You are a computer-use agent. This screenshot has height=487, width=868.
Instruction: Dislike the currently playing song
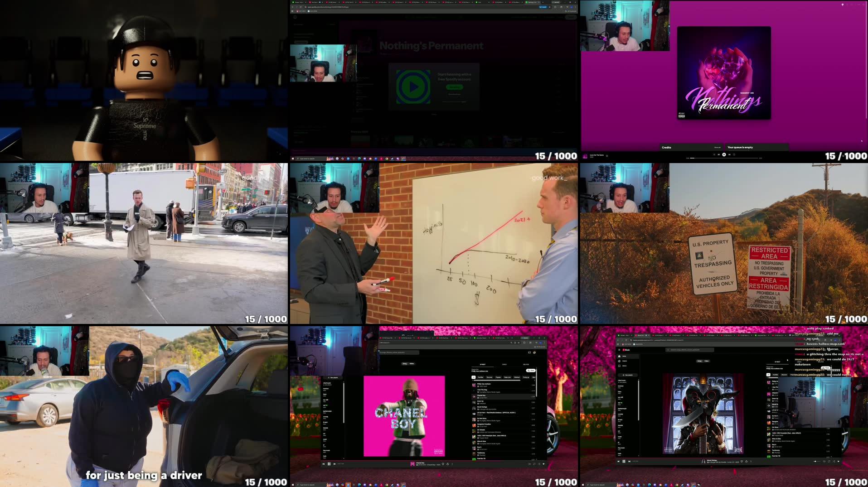(443, 463)
